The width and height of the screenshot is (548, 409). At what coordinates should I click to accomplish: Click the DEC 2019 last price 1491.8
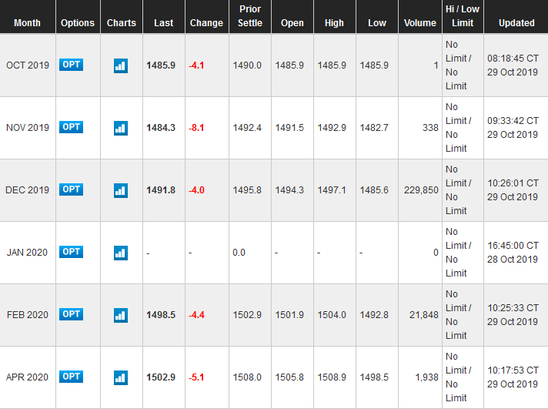click(x=161, y=190)
